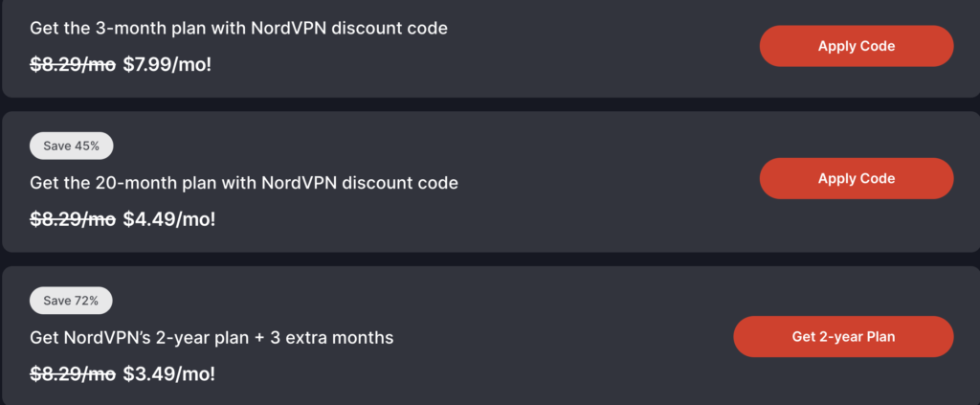Click the Save 45% badge
980x405 pixels.
click(72, 146)
